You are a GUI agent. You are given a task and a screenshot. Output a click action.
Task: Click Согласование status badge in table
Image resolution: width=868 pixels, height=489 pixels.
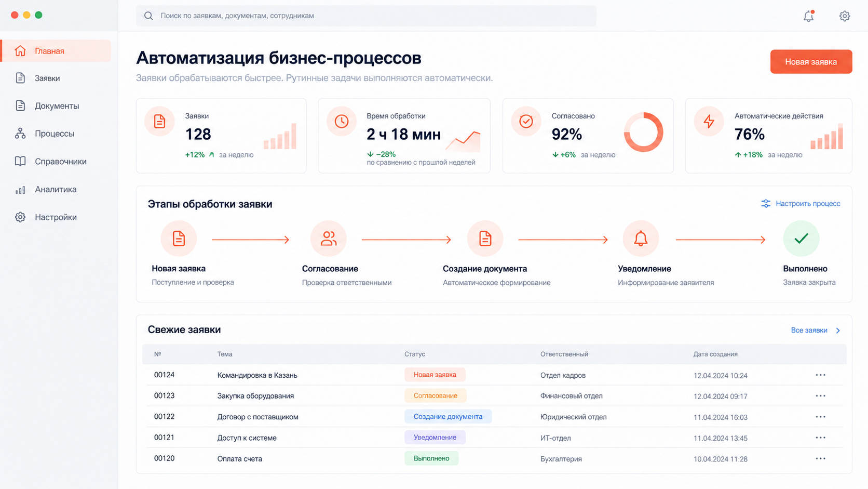point(436,395)
